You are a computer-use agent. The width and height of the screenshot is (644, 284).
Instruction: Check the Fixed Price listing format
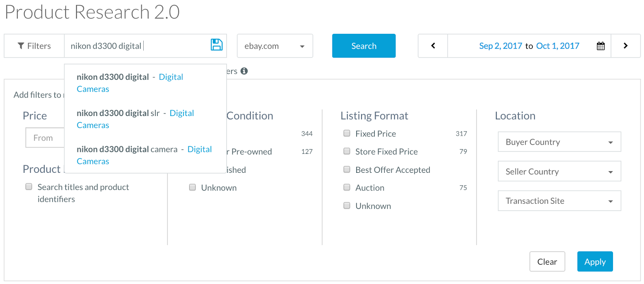click(347, 133)
